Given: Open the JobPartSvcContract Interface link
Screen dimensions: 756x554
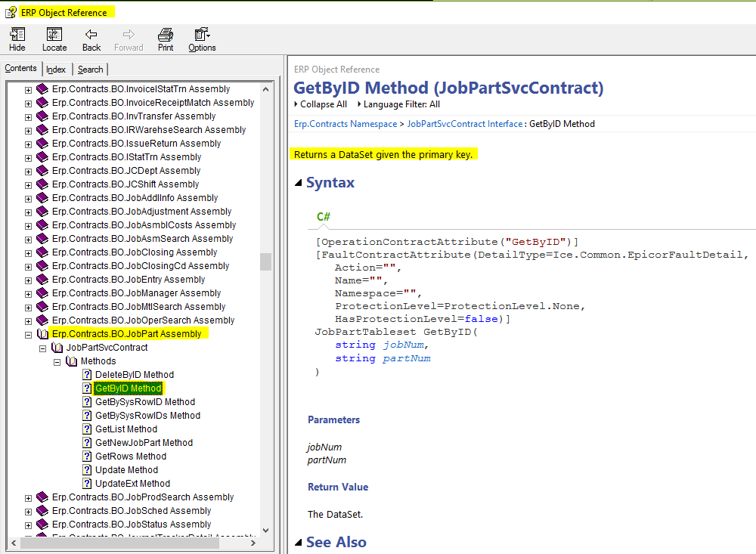Looking at the screenshot, I should (465, 124).
